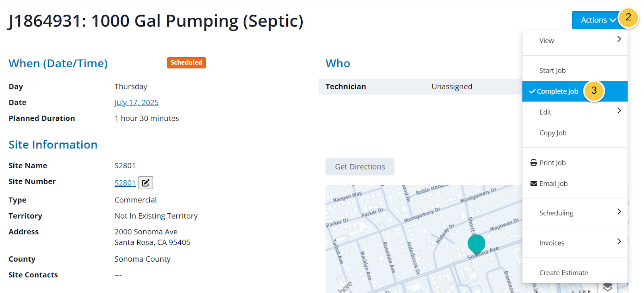Click the yellow step 3 marker
The height and width of the screenshot is (293, 644).
pos(594,91)
